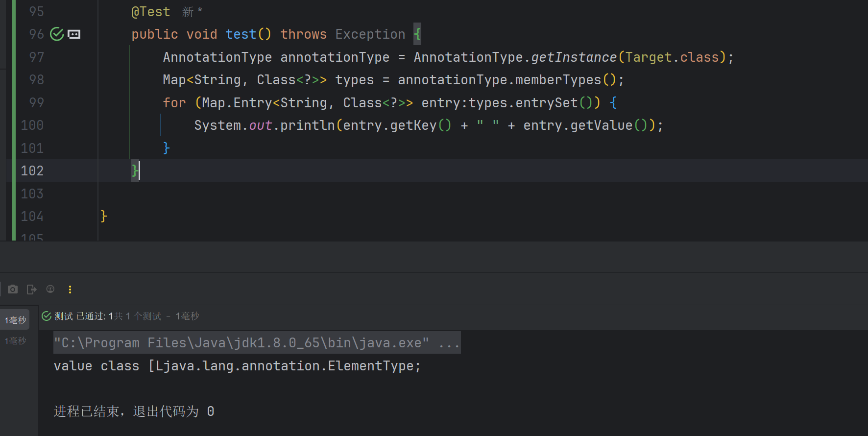The height and width of the screenshot is (436, 868).
Task: Click line number 100 in the gutter
Action: (x=32, y=125)
